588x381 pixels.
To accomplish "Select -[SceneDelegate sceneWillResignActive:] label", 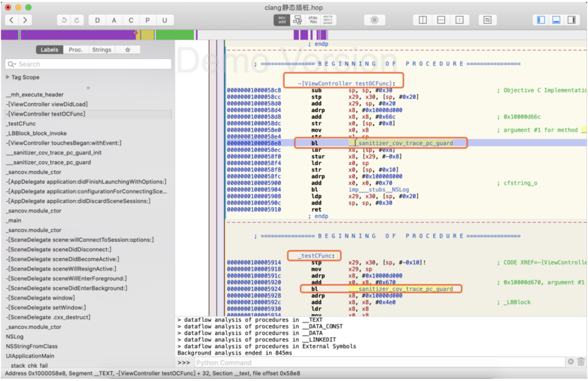I will pos(61,269).
